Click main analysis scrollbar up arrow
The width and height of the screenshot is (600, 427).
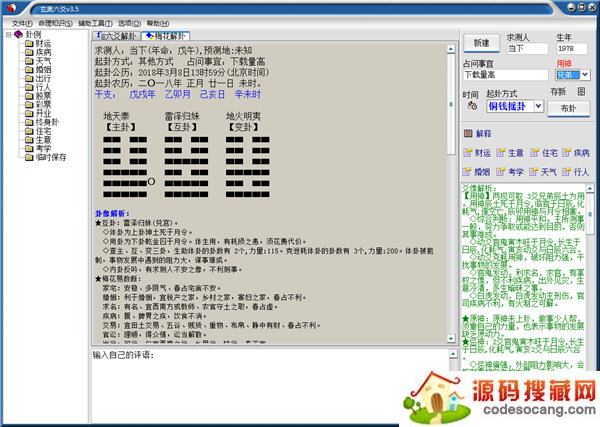pos(451,49)
